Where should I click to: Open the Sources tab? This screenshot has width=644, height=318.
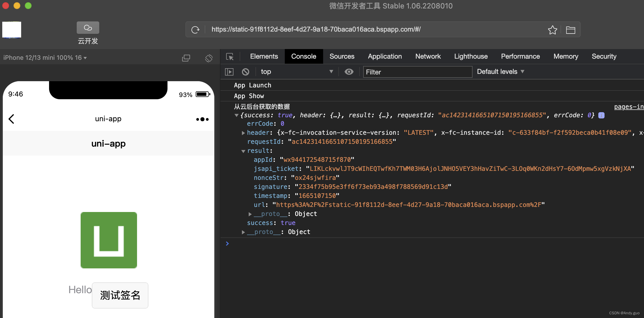(x=342, y=56)
